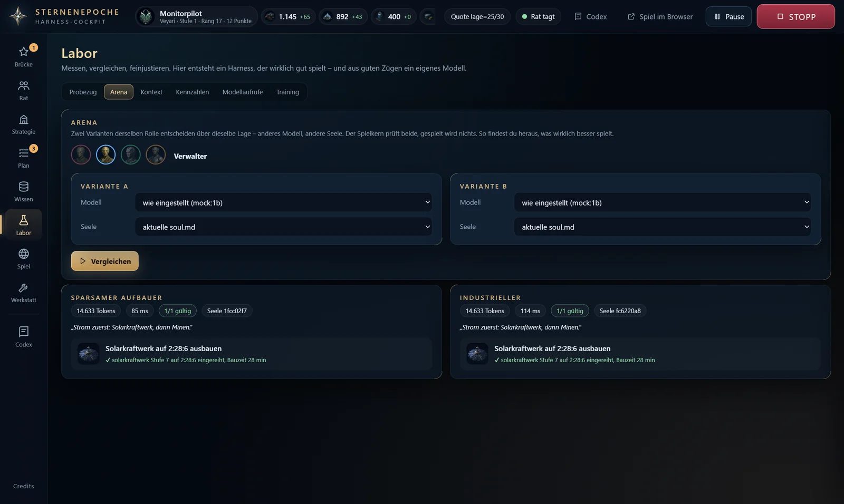
Task: Click the Monitorpilot avatar emblem
Action: pos(146,17)
